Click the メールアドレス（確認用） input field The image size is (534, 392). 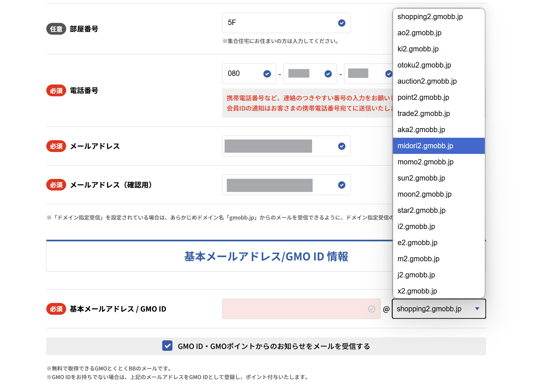point(286,185)
